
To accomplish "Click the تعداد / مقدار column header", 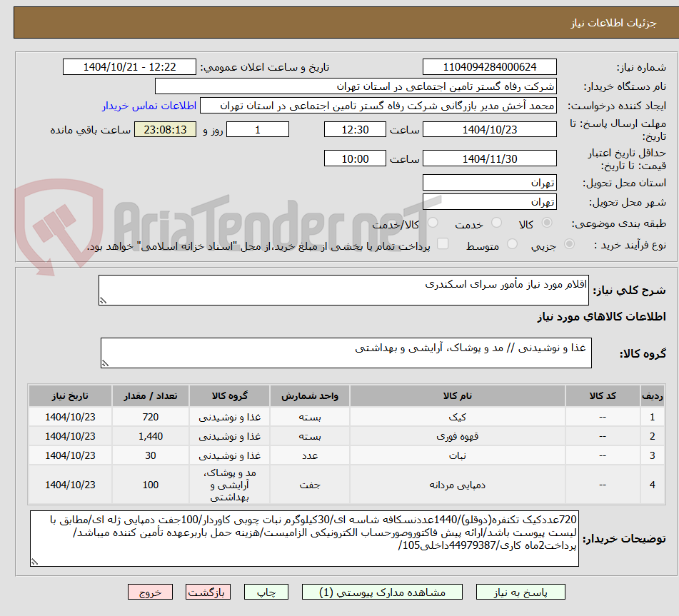I will click(151, 395).
